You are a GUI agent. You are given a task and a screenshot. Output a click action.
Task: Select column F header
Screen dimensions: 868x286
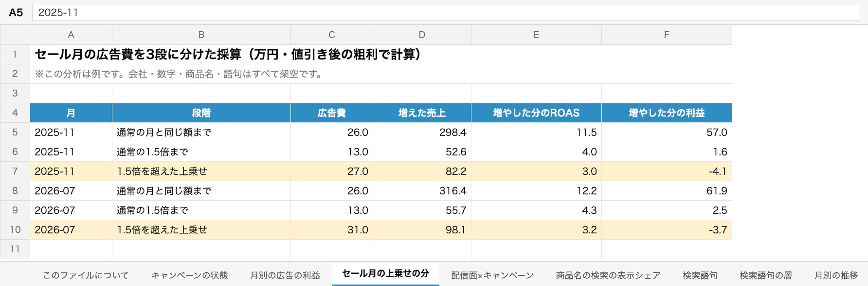(x=667, y=35)
